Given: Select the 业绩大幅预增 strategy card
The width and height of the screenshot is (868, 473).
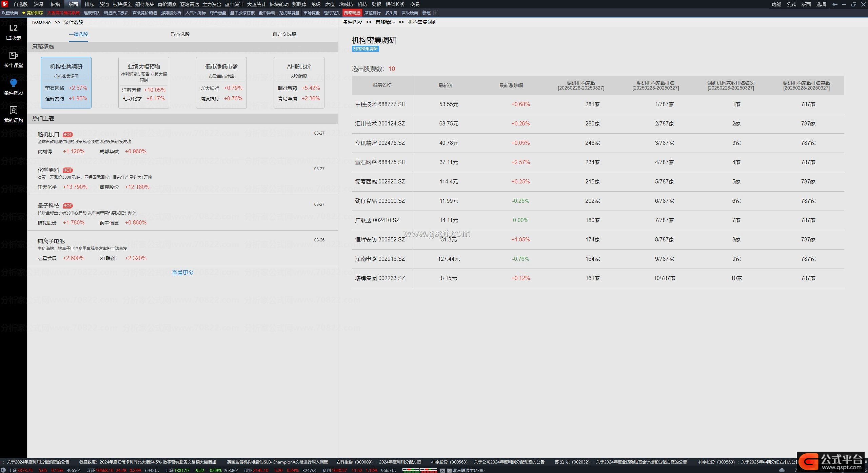Looking at the screenshot, I should pyautogui.click(x=144, y=83).
